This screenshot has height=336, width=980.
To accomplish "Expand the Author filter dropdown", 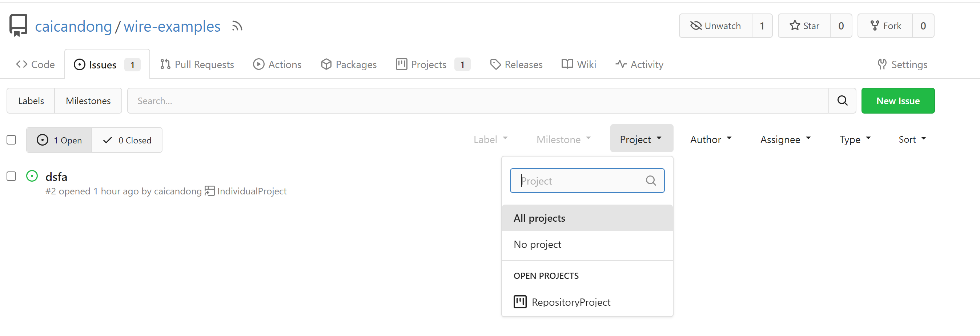I will [x=710, y=139].
